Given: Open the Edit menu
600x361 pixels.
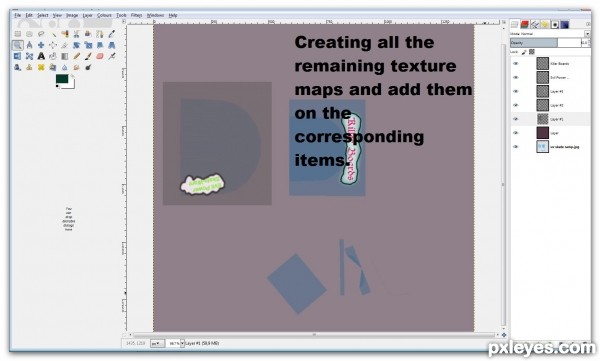Looking at the screenshot, I should point(29,15).
